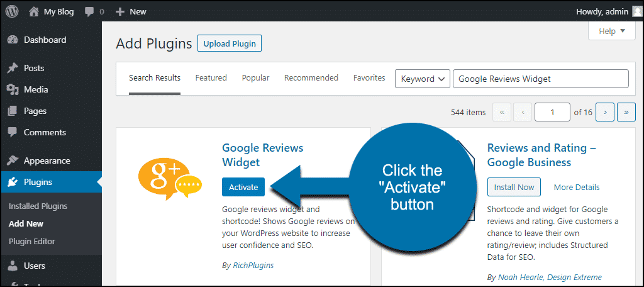Click the plus icon beside New
The height and width of the screenshot is (287, 644).
(120, 12)
